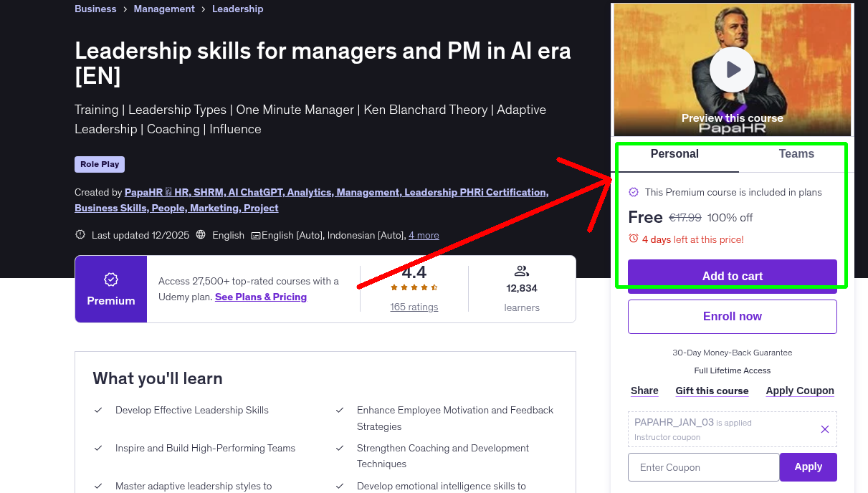Expand Leadership in the breadcrumb trail
Image resolution: width=868 pixels, height=493 pixels.
tap(237, 9)
